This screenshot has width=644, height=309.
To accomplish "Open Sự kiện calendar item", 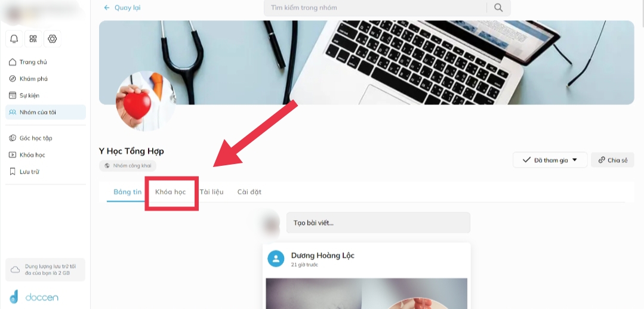I will [24, 95].
